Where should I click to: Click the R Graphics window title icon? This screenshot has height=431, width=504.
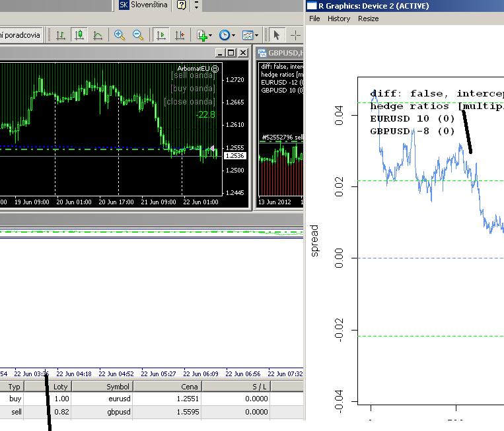click(x=311, y=6)
